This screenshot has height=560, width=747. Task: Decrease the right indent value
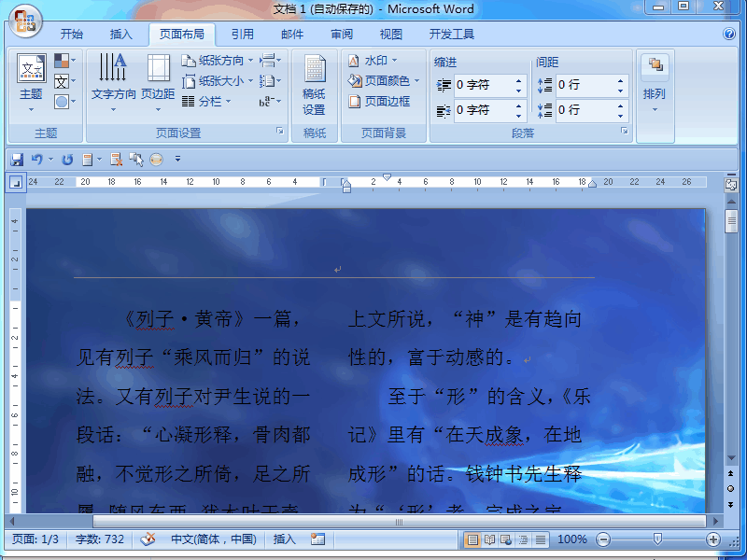point(519,116)
